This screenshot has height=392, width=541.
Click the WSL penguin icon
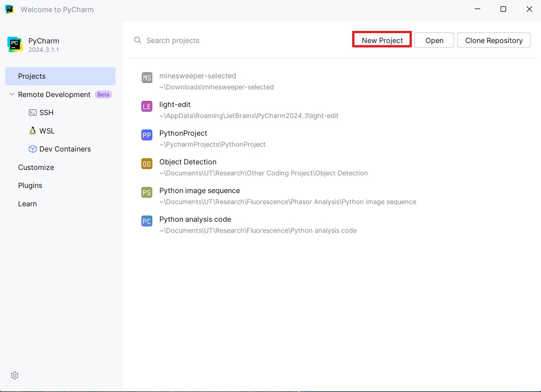point(33,131)
